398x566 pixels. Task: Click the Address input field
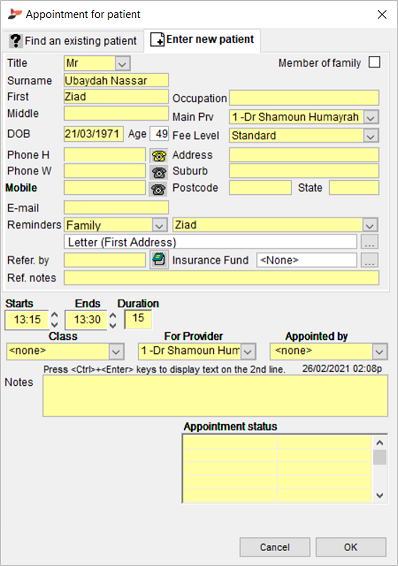pos(304,154)
